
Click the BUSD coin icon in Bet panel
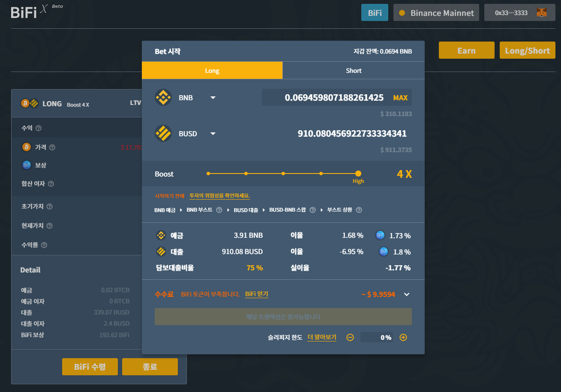[163, 134]
